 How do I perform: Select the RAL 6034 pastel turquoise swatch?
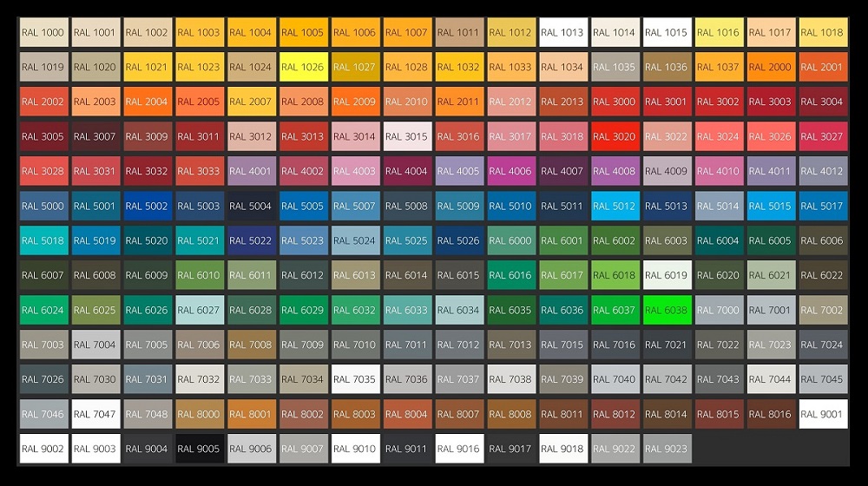pyautogui.click(x=459, y=310)
